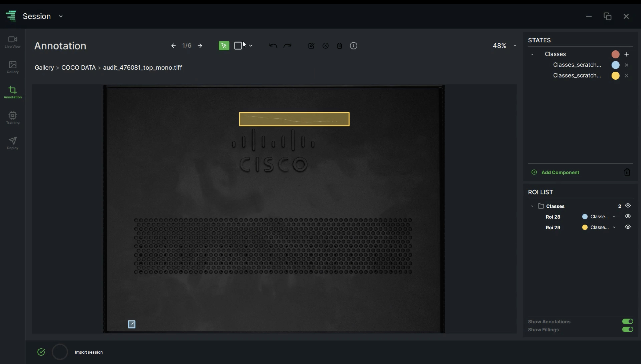This screenshot has width=641, height=364.
Task: Toggle visibility of Roi 28
Action: (628, 216)
